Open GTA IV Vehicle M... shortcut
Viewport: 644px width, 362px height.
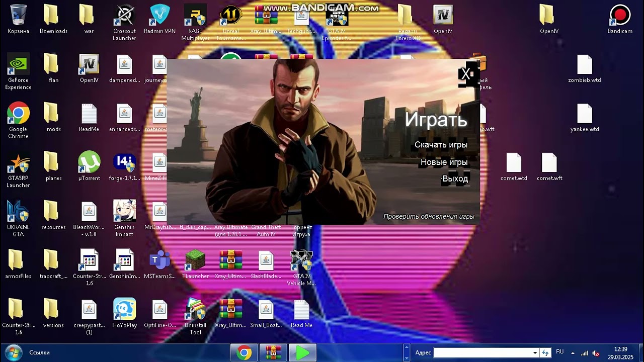pos(301,268)
